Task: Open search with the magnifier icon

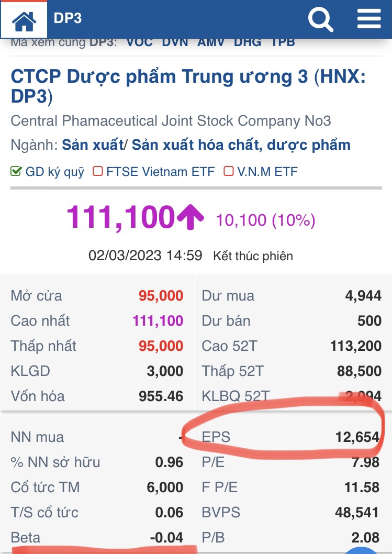Action: 320,19
